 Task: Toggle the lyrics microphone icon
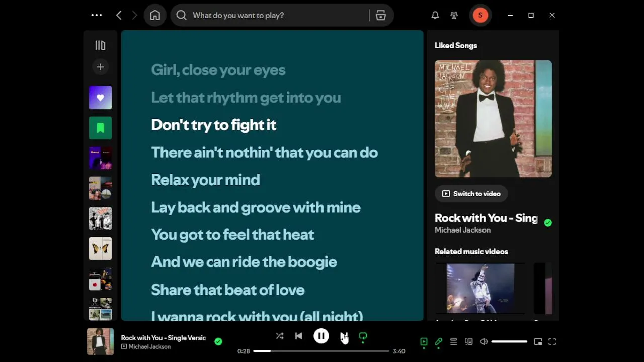439,342
